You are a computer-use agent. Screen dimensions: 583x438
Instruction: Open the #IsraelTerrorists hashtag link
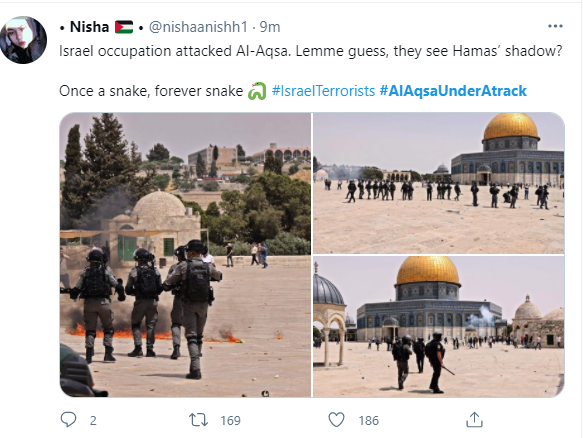[x=323, y=91]
